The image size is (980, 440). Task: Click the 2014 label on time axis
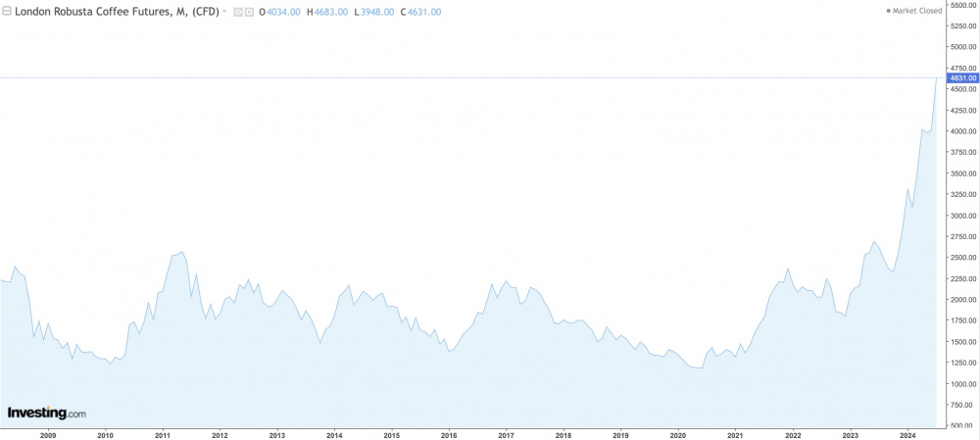tap(334, 434)
